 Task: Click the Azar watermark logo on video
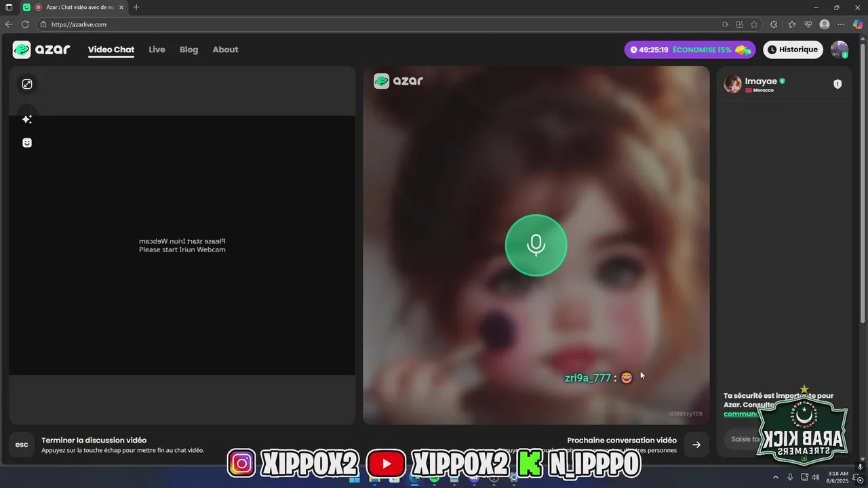[x=399, y=81]
